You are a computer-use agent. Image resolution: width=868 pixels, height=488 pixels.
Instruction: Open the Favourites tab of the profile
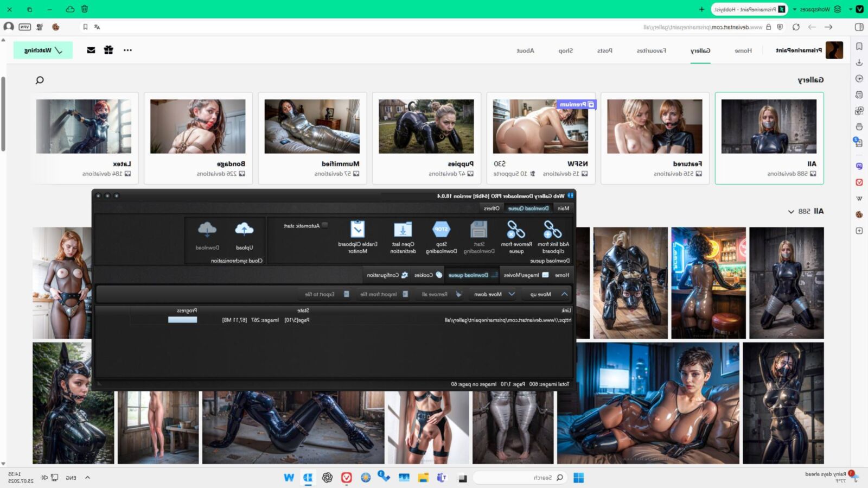tap(651, 50)
